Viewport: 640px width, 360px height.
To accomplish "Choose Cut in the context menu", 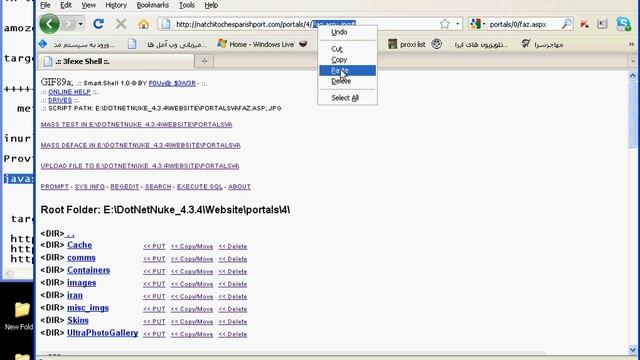I will click(x=347, y=49).
